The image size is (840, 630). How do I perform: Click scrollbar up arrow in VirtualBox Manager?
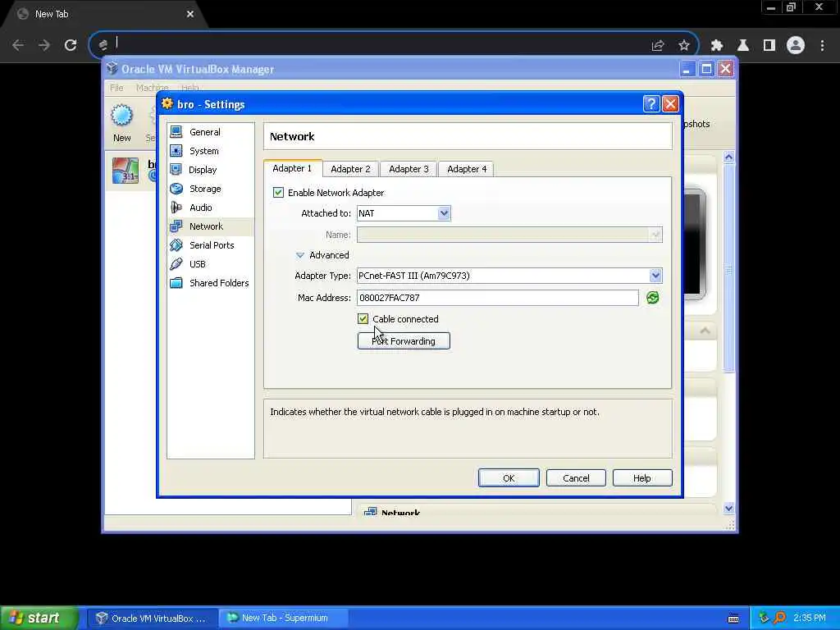[x=728, y=157]
